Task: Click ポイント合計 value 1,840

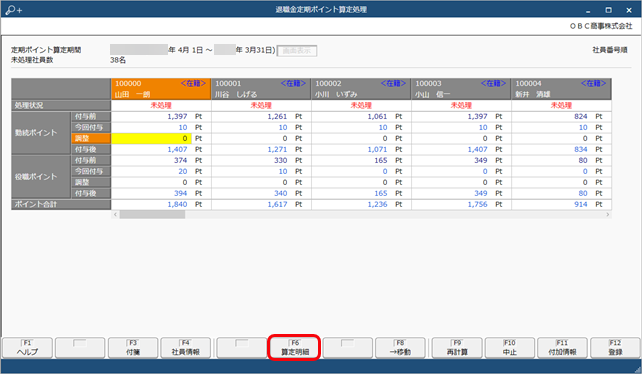Action: 177,204
